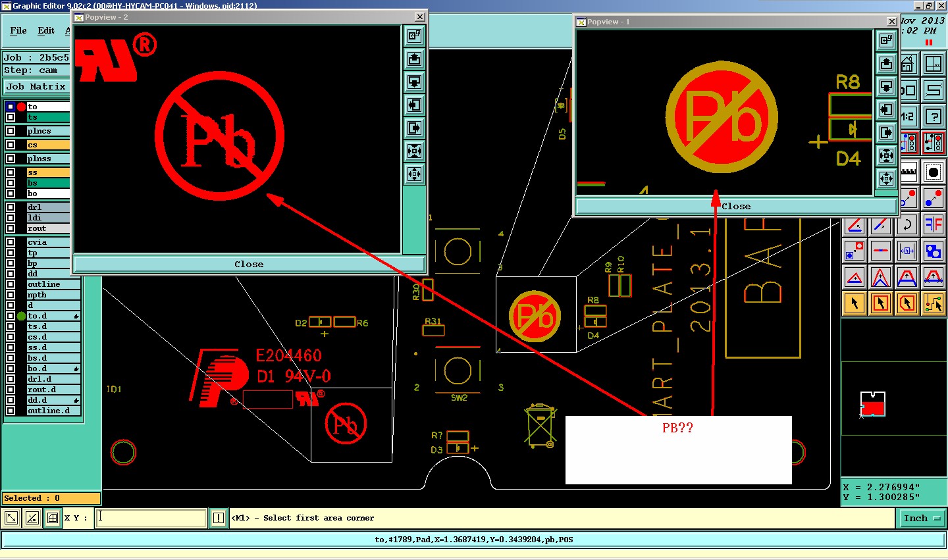
Task: Click first snap icon left of XY
Action: pyautogui.click(x=12, y=518)
